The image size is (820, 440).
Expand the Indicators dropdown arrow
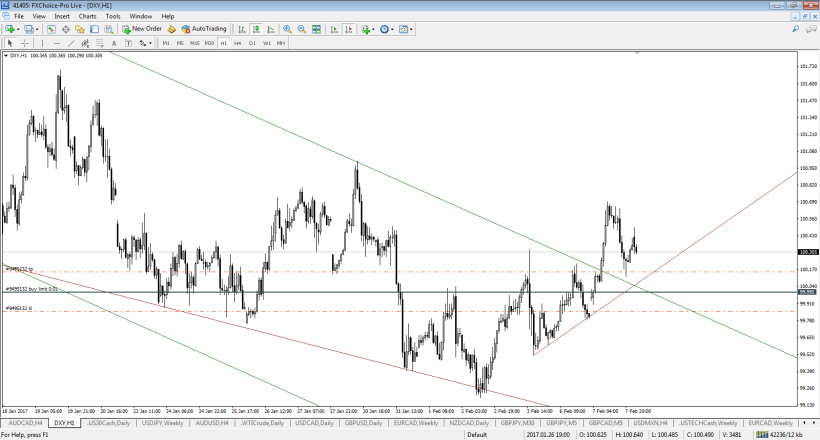point(373,29)
